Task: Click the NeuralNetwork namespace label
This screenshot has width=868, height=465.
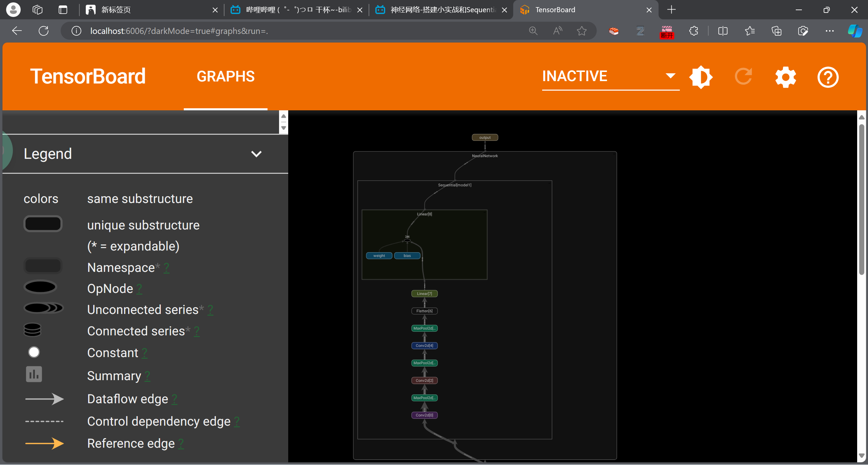Action: click(485, 156)
